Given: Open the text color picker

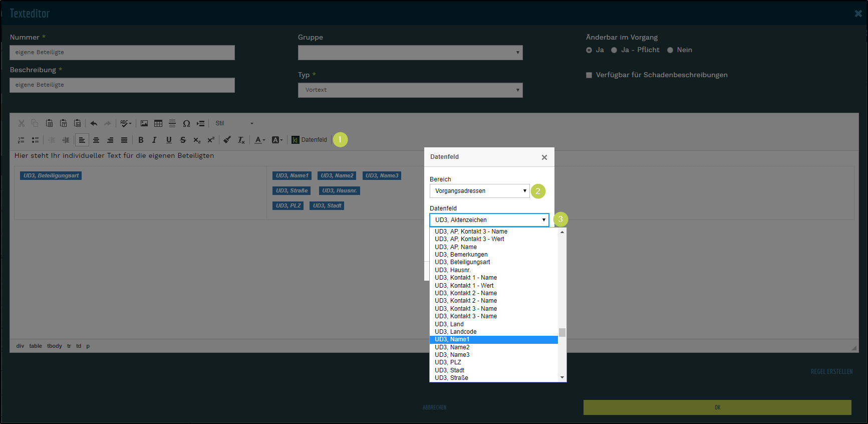Looking at the screenshot, I should click(259, 140).
